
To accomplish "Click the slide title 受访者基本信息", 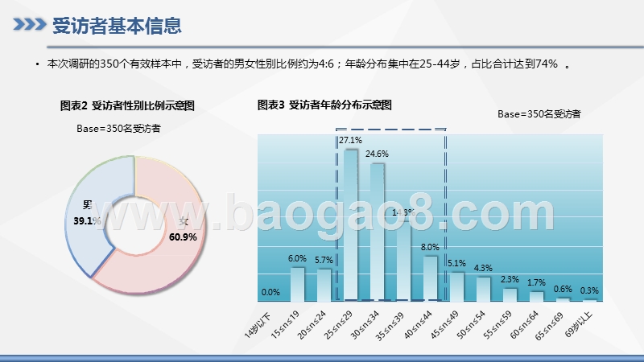I will tap(117, 25).
